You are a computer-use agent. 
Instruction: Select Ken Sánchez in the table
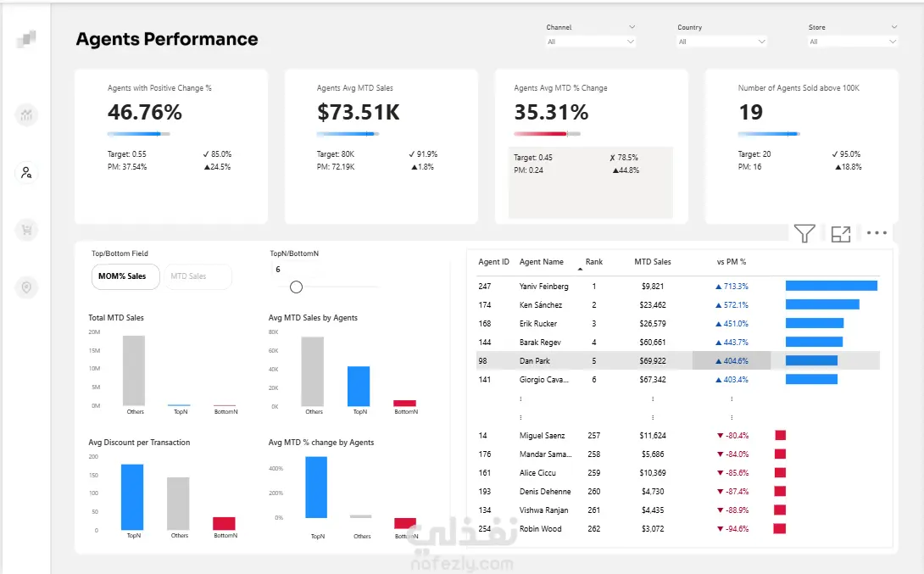[540, 305]
